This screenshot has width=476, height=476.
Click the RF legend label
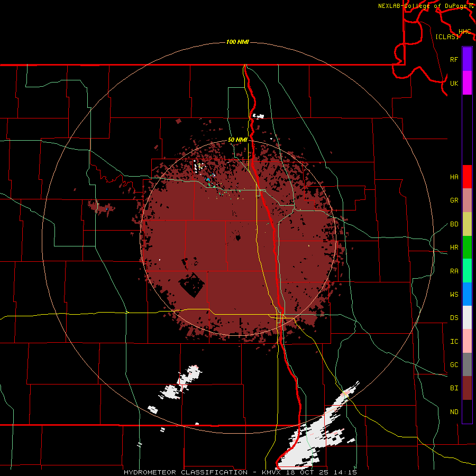pyautogui.click(x=454, y=59)
